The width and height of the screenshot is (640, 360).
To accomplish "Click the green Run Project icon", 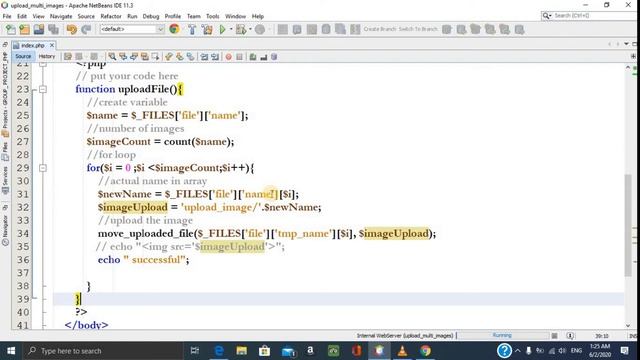I will [222, 29].
